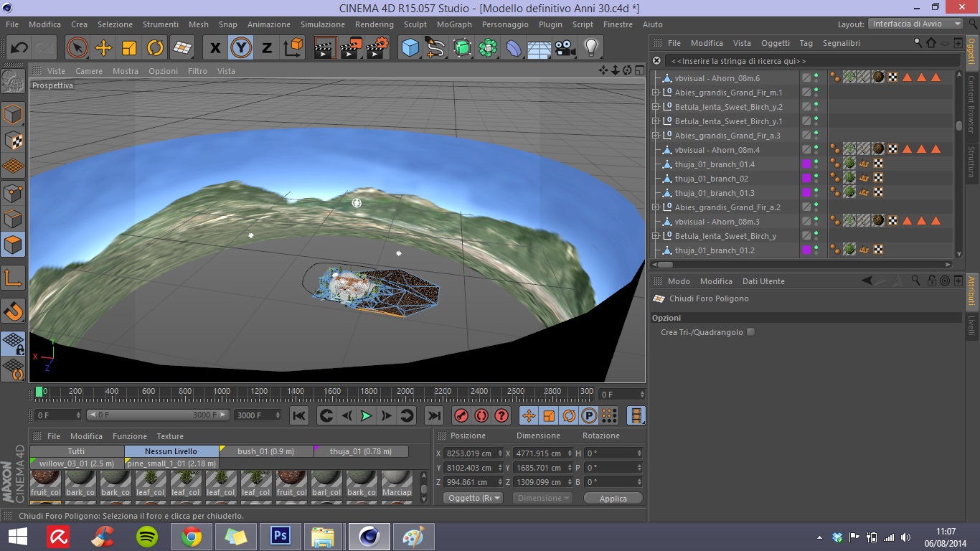Viewport: 980px width, 551px height.
Task: Toggle the Z axis lock
Action: (x=266, y=48)
